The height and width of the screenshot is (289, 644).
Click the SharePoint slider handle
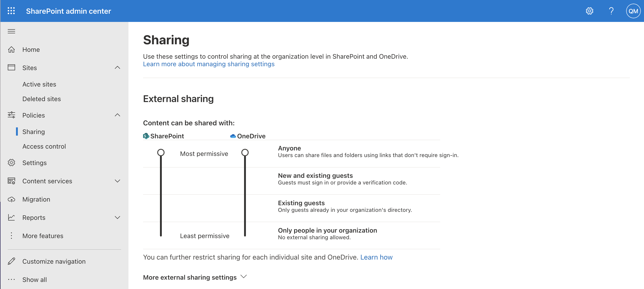pos(161,152)
